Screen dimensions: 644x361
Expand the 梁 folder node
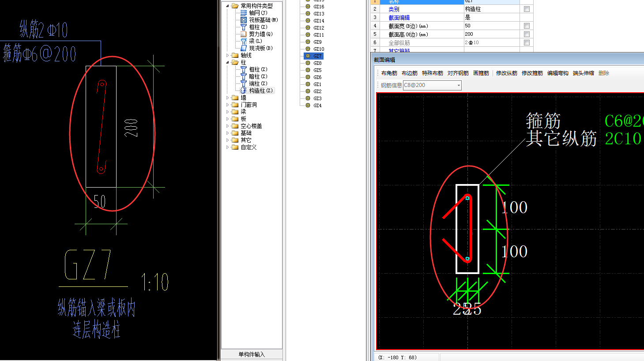click(x=228, y=112)
